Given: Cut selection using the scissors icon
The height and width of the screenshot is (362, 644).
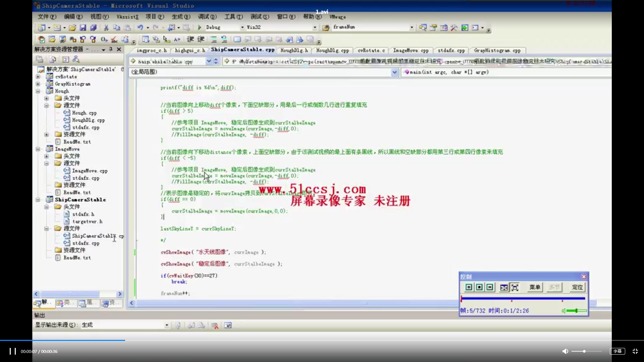Looking at the screenshot, I should [x=106, y=27].
